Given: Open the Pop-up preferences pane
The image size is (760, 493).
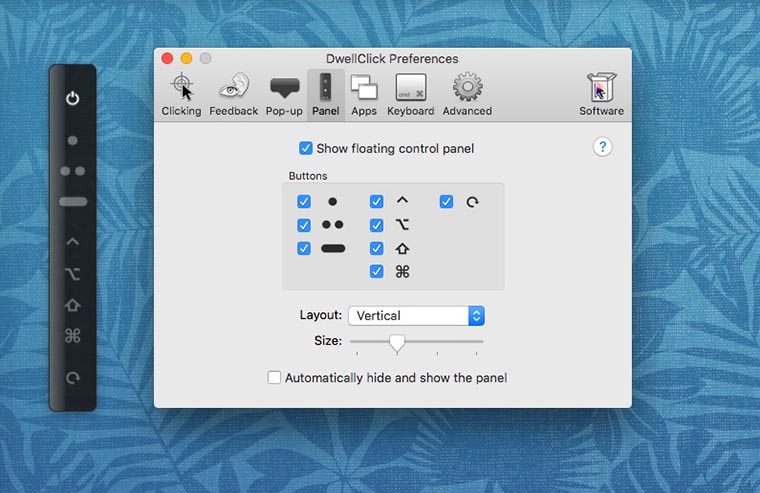Looking at the screenshot, I should coord(284,95).
